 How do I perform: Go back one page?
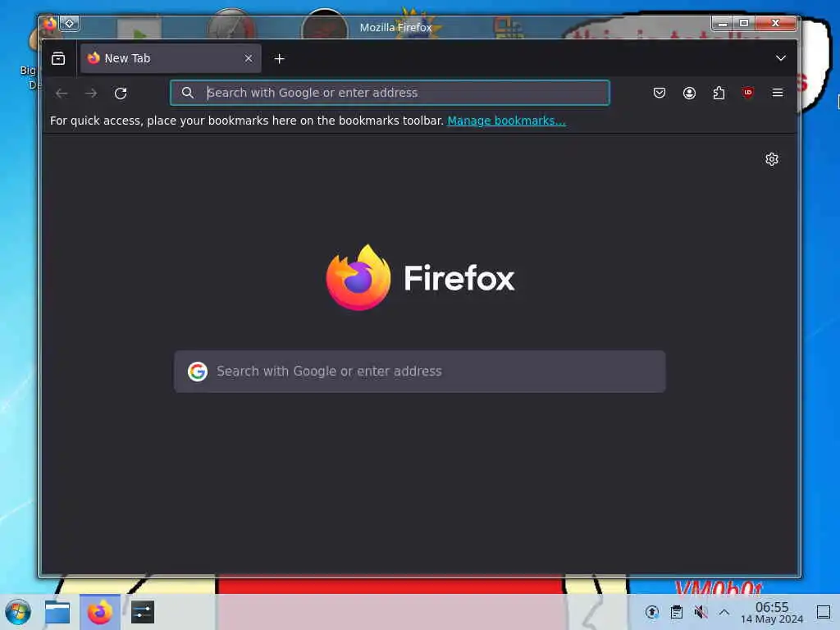coord(62,94)
